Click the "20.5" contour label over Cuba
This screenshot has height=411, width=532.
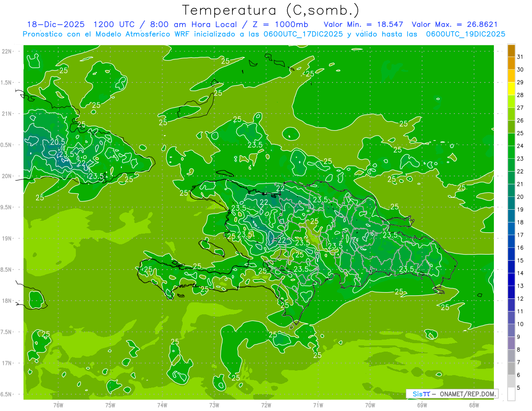58,142
